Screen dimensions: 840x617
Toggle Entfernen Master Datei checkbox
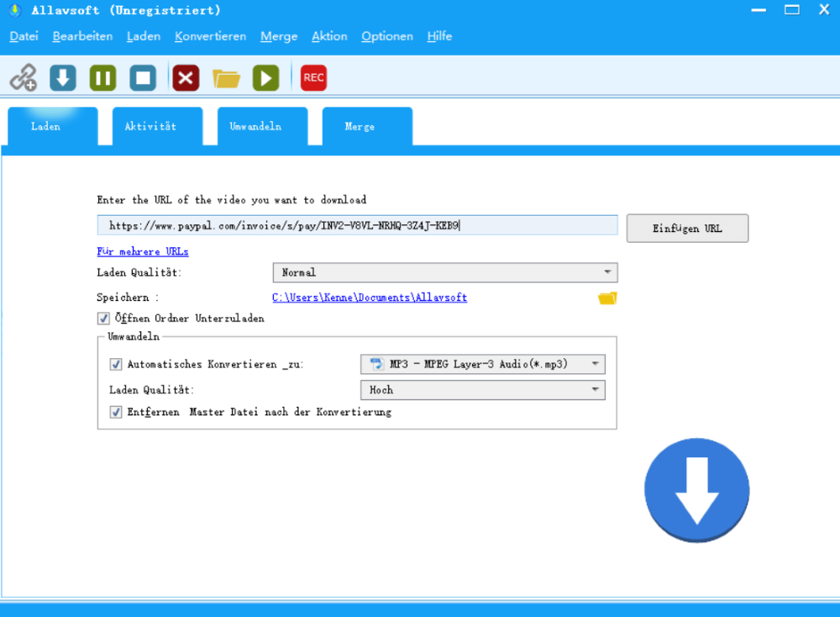[116, 412]
